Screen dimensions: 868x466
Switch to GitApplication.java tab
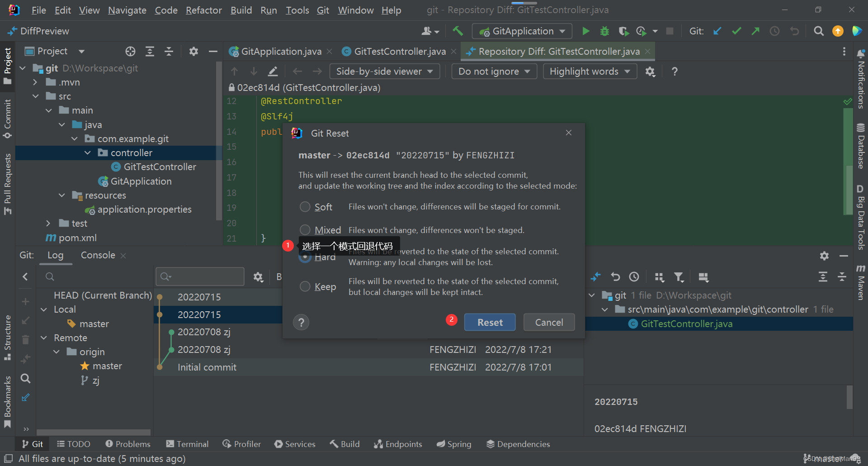point(281,52)
